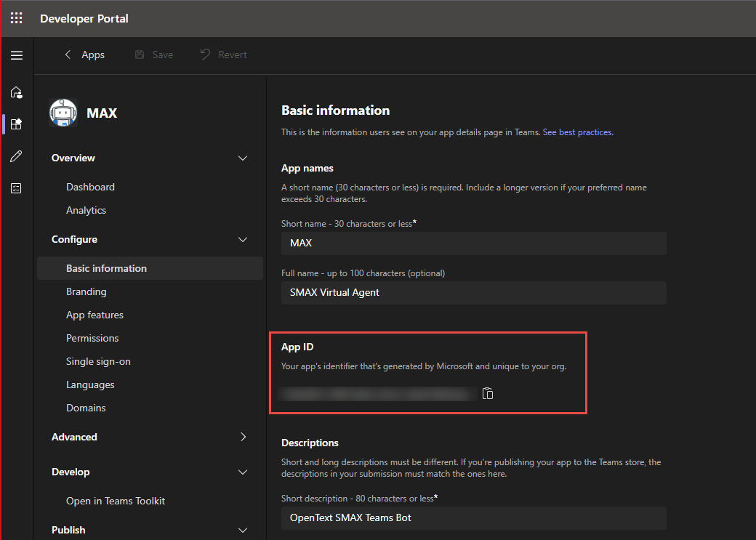The height and width of the screenshot is (540, 756).
Task: Navigate to Home using the sidebar house icon
Action: point(16,92)
